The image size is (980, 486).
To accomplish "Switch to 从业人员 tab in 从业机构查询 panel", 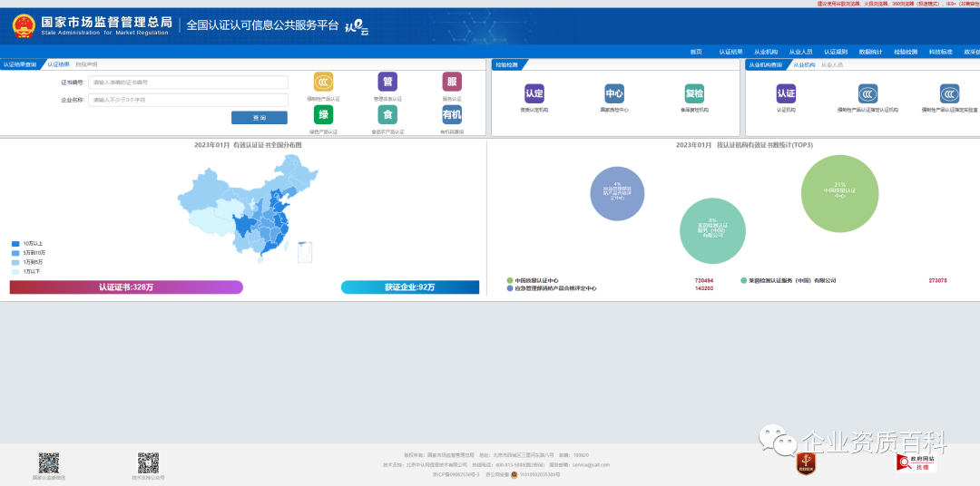I will coord(832,64).
